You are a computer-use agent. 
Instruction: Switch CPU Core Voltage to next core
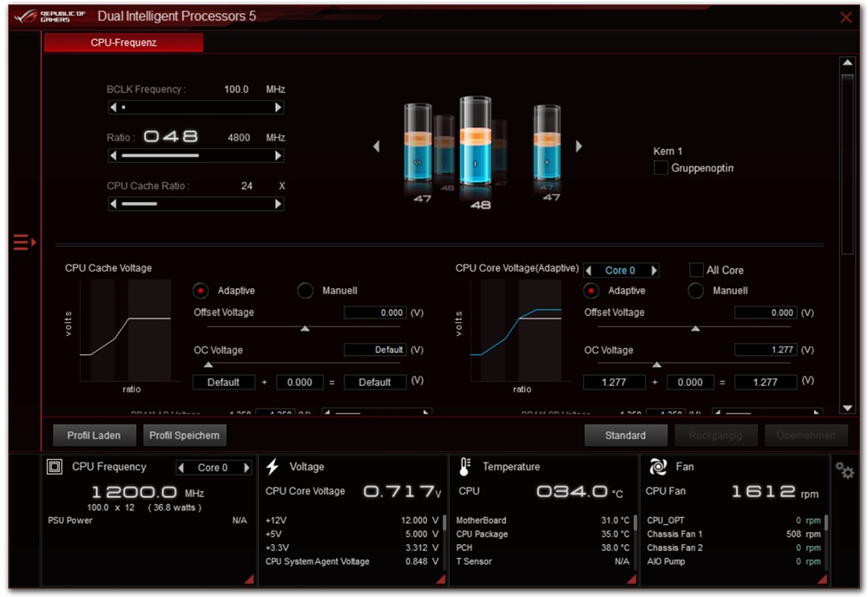tap(654, 271)
